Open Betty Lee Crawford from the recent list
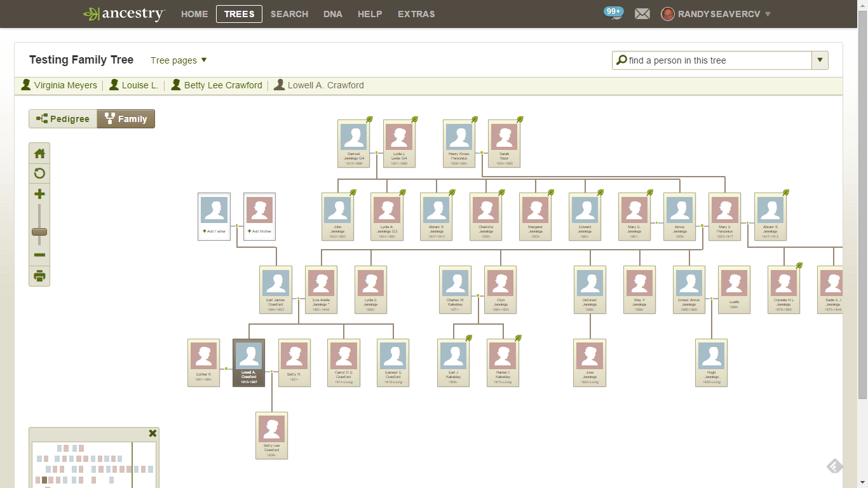This screenshot has width=868, height=488. pos(223,85)
